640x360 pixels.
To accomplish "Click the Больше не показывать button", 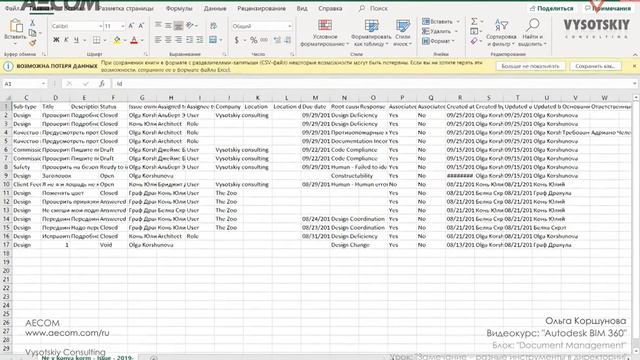I will (x=530, y=66).
